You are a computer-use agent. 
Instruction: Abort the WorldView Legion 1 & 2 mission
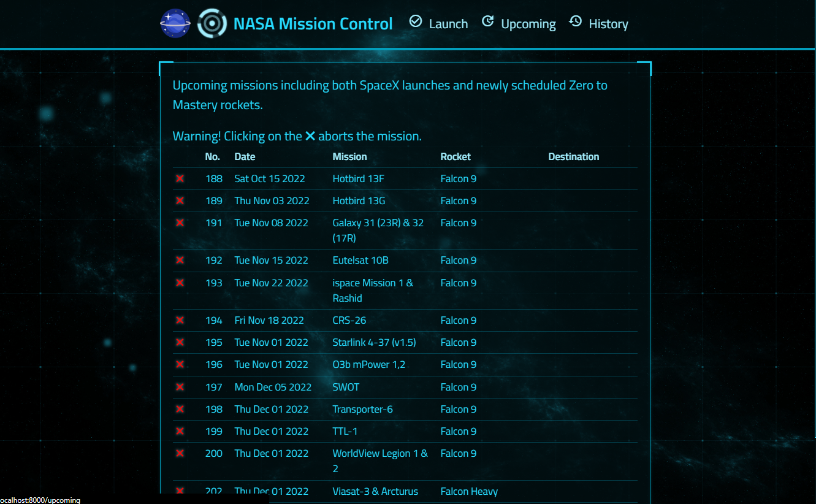coord(180,453)
